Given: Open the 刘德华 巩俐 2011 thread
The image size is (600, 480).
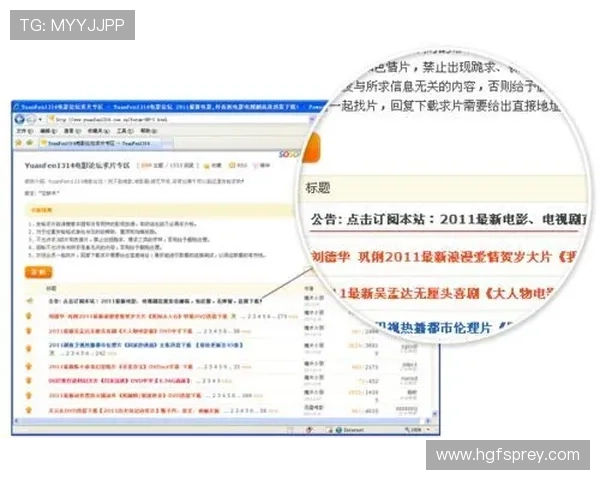Looking at the screenshot, I should click(x=138, y=316).
